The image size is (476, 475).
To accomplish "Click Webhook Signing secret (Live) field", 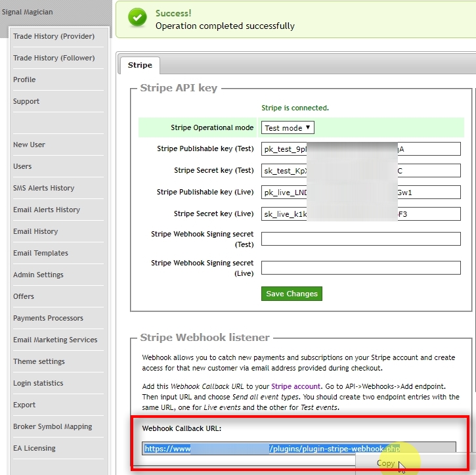I will click(360, 267).
